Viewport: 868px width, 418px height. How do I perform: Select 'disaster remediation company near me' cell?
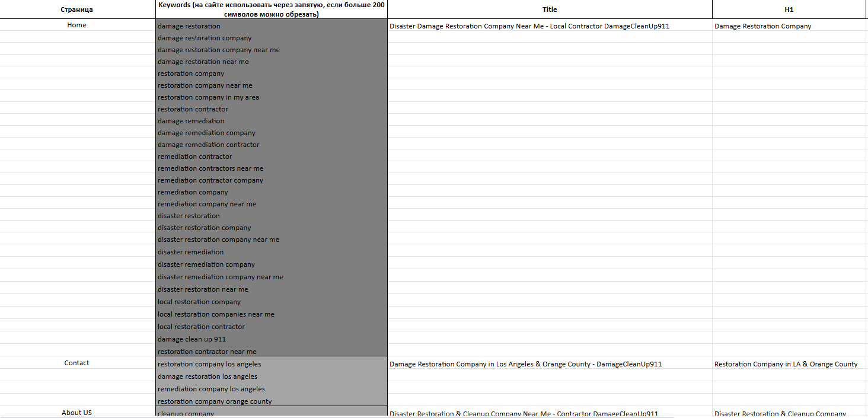coord(272,277)
